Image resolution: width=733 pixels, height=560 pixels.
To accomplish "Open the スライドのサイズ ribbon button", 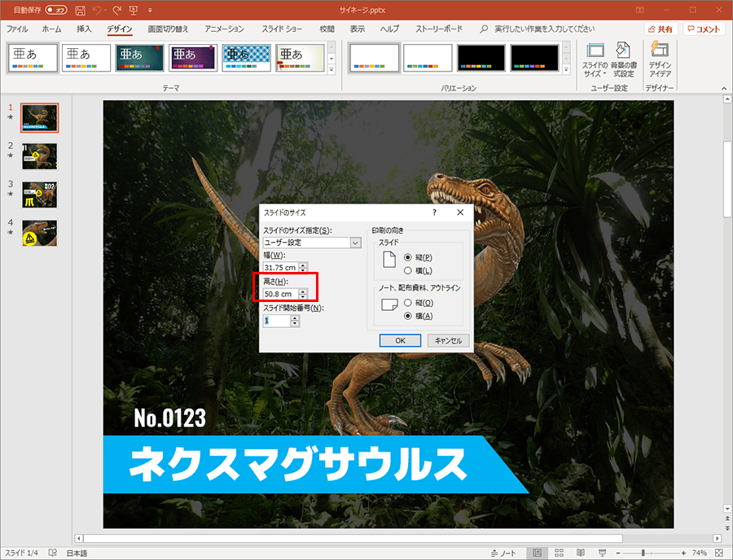I will [595, 59].
